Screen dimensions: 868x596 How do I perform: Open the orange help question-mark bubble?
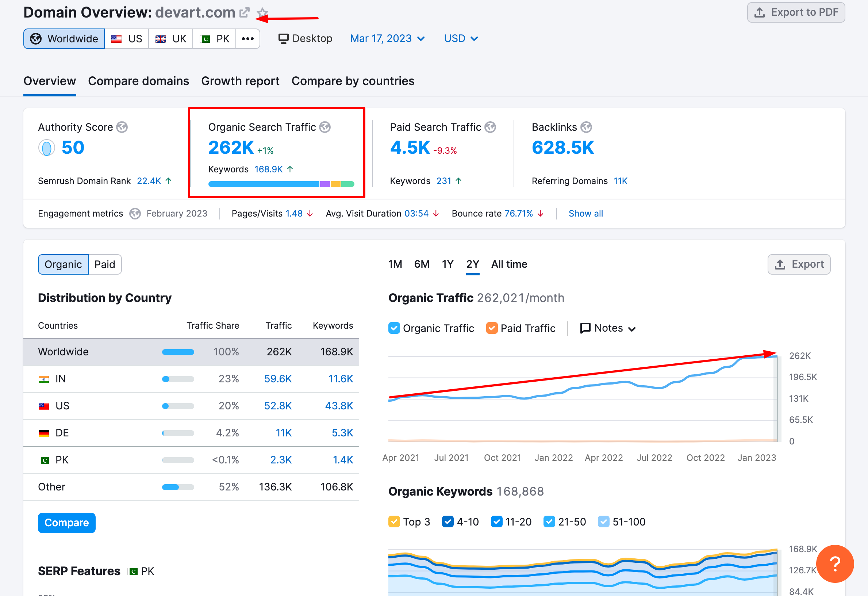835,563
